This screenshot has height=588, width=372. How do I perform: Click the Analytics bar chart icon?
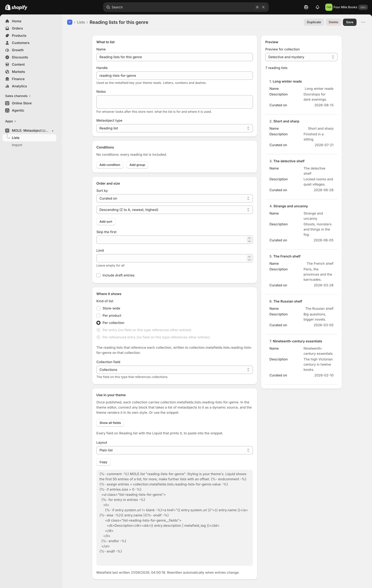point(7,86)
